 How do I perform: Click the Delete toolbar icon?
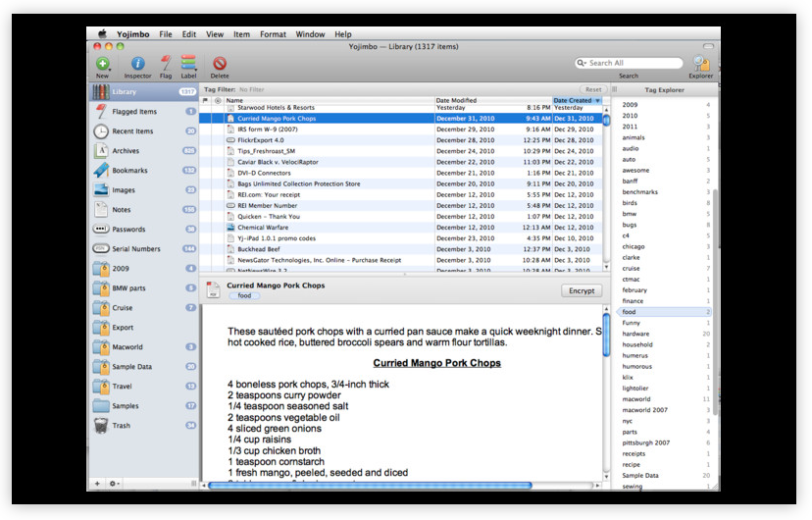point(220,64)
